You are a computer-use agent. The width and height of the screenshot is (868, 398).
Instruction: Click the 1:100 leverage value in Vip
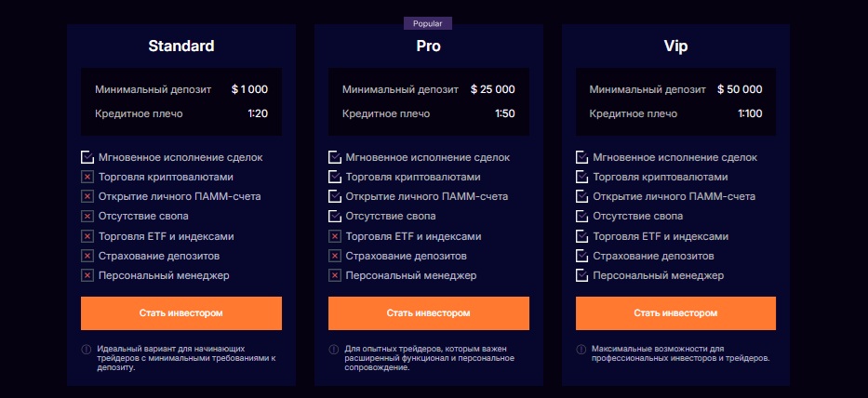pos(749,113)
